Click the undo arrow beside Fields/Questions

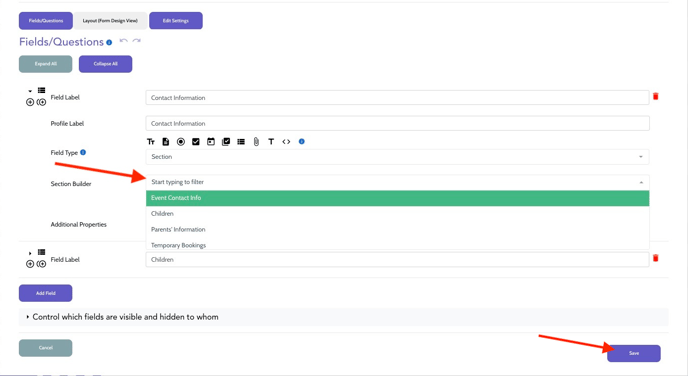pos(124,41)
